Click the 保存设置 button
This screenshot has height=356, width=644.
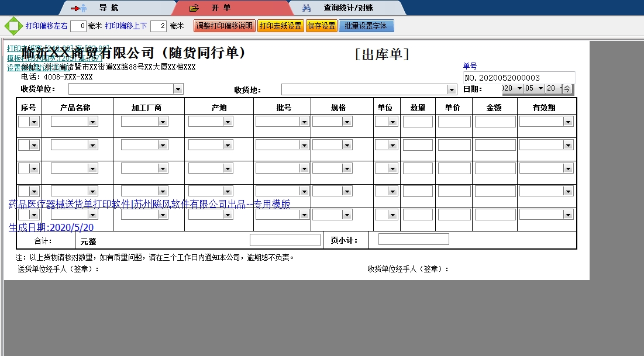pos(321,26)
